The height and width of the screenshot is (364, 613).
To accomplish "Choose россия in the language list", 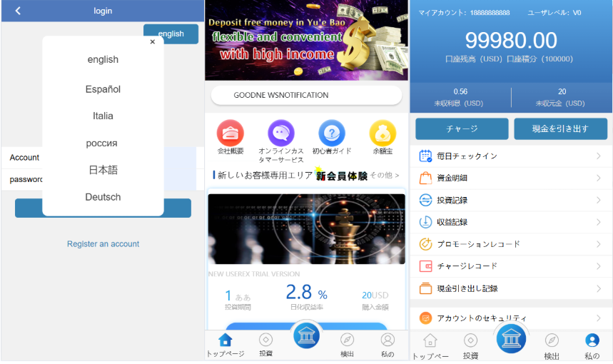I will point(101,143).
